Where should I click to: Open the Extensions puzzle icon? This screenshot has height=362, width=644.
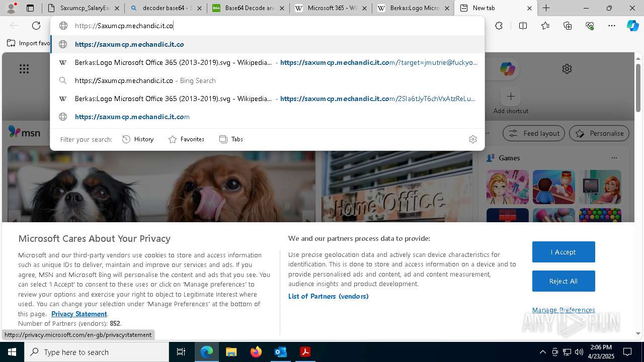pos(499,26)
